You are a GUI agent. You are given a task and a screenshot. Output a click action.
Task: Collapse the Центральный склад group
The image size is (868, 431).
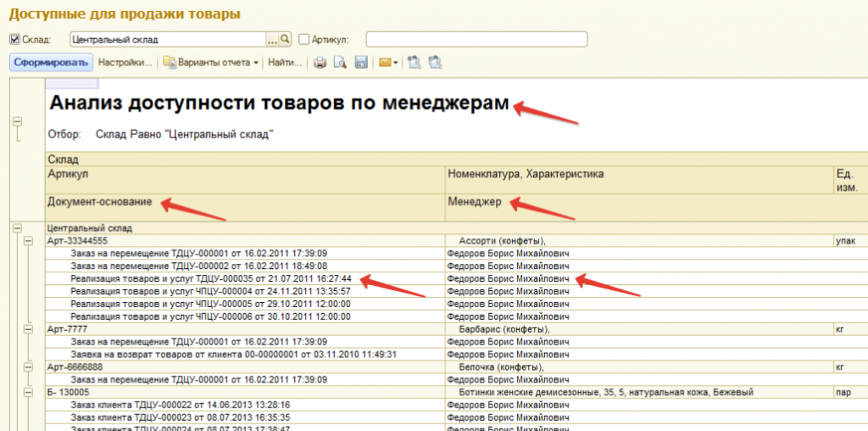click(16, 228)
